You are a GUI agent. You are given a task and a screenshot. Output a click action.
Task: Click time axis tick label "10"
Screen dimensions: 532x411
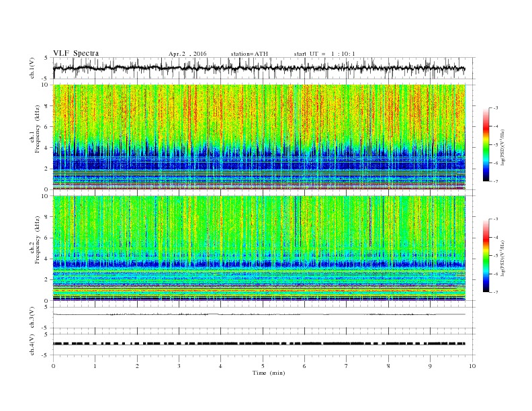[472, 366]
